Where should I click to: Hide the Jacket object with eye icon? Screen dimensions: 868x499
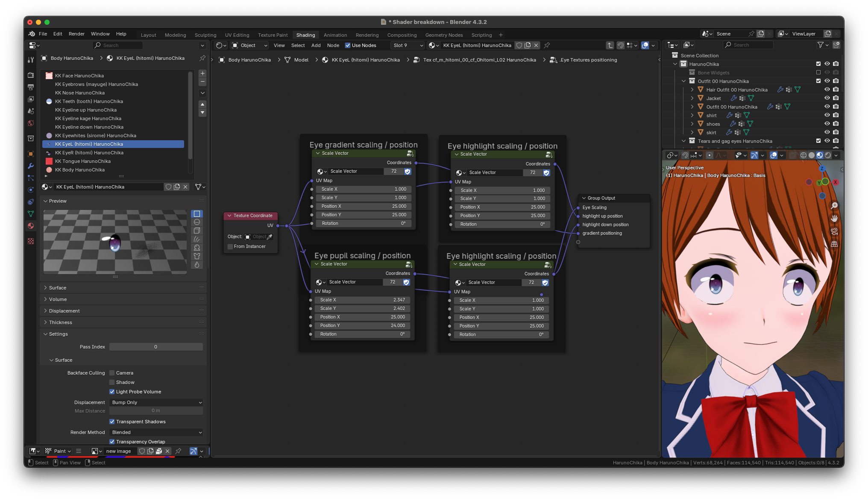tap(827, 98)
